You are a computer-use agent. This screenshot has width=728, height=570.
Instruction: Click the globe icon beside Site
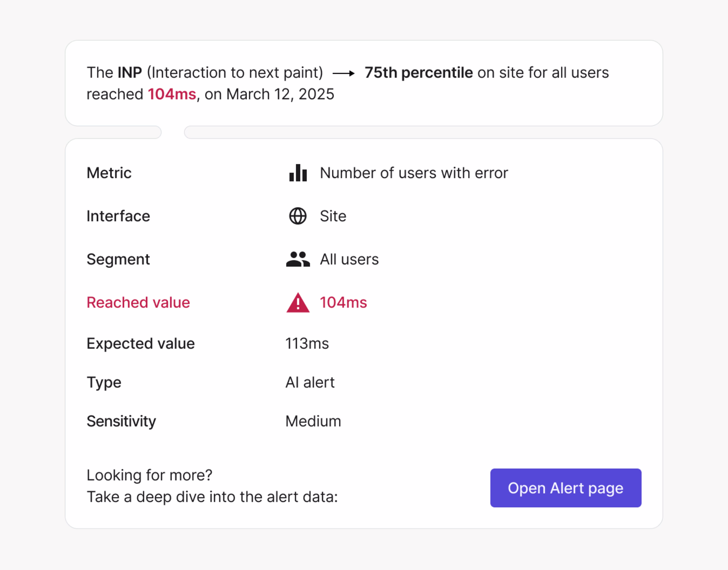[298, 216]
